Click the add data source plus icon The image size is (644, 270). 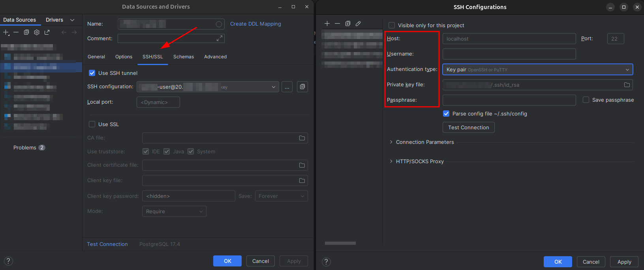(6, 32)
